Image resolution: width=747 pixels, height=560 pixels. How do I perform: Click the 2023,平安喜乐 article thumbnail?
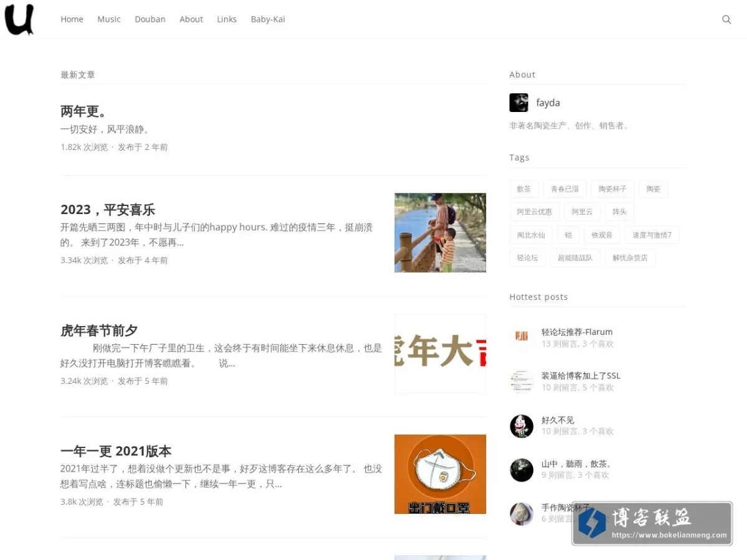pyautogui.click(x=440, y=233)
